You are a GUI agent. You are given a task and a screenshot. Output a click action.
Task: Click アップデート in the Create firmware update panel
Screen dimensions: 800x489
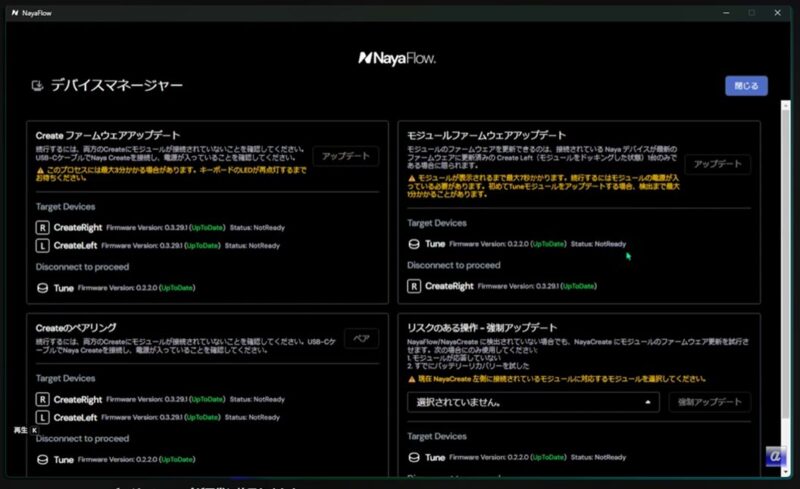(345, 156)
